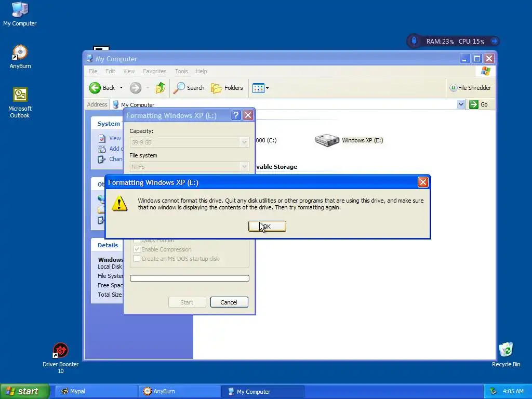Expand the address bar dropdown
The height and width of the screenshot is (399, 532).
[461, 104]
